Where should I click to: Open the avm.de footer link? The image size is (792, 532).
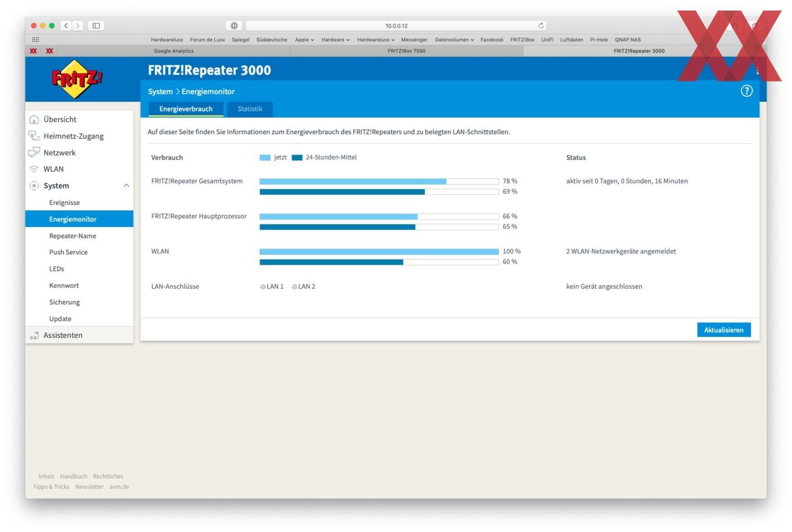119,487
